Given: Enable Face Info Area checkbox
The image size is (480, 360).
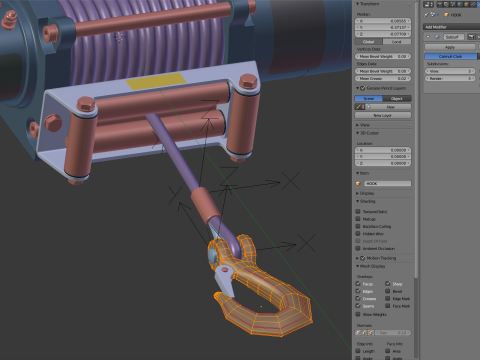Looking at the screenshot, I should click(388, 351).
